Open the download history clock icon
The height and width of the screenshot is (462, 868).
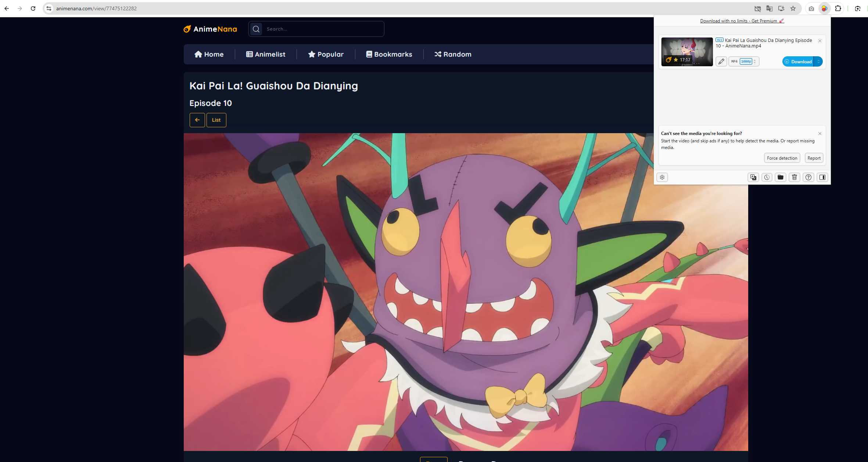[x=767, y=177]
